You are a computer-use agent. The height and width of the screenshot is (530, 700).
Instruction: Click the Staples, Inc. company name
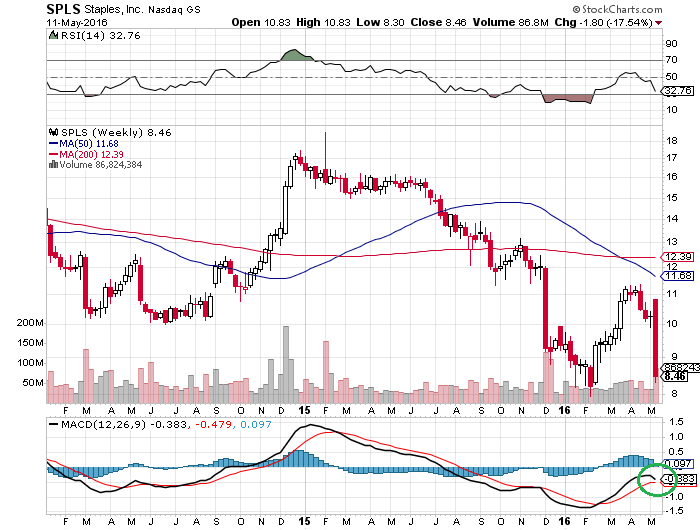(x=113, y=9)
